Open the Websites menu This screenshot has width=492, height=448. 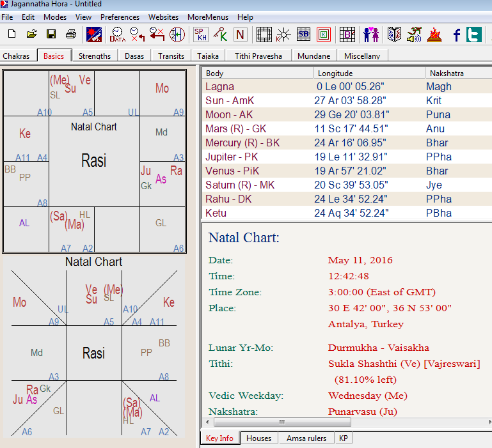coord(164,17)
